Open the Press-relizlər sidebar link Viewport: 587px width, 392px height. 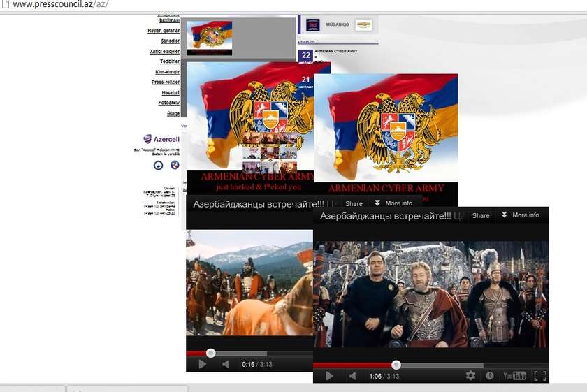tap(166, 82)
